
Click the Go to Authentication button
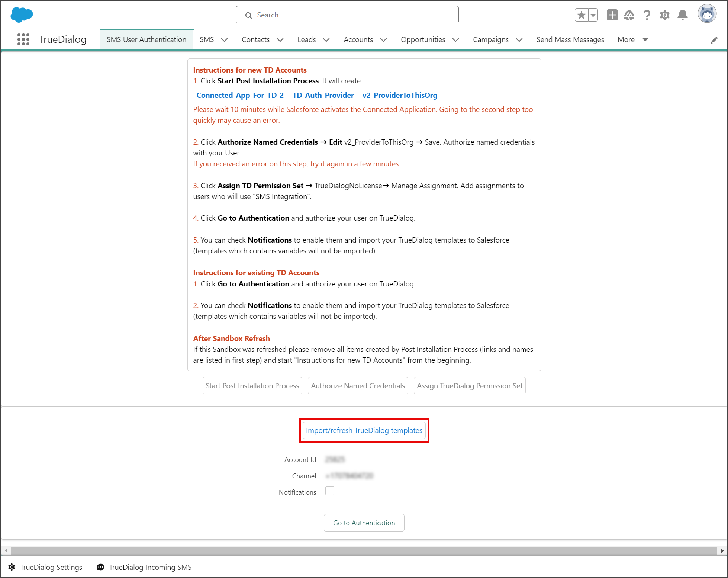pos(364,523)
